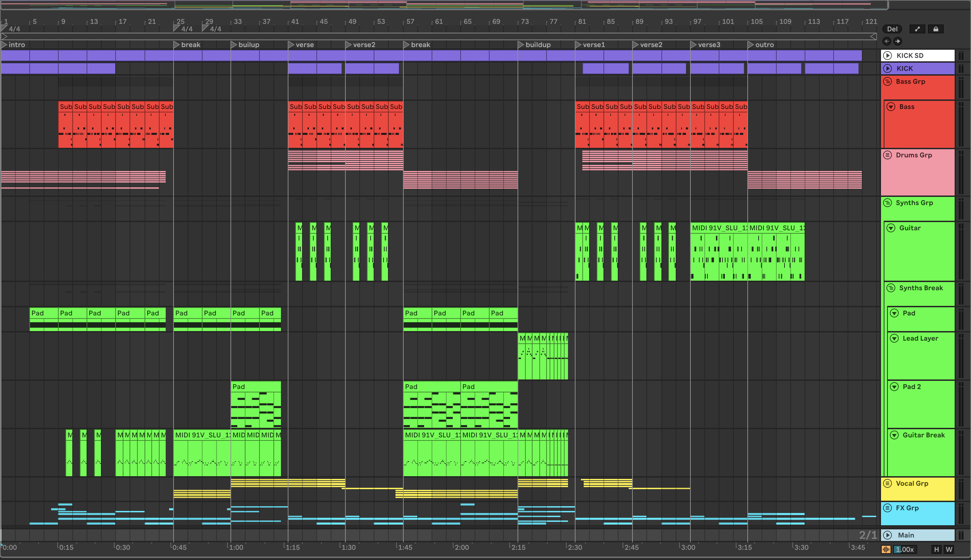Jump to the next locator arrow

[897, 41]
